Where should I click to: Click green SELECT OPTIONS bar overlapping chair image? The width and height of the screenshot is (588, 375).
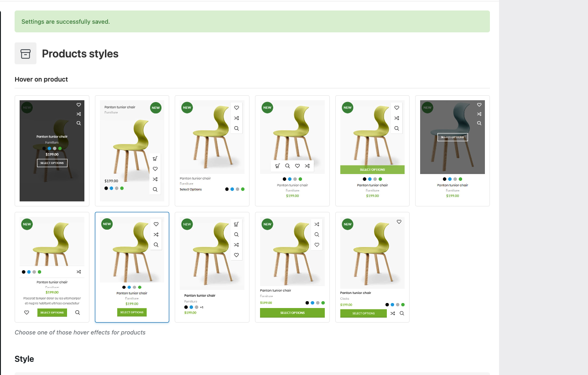pyautogui.click(x=372, y=170)
